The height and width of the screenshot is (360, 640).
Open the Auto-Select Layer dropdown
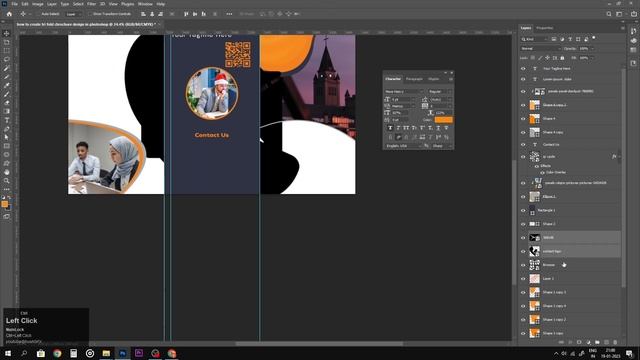tap(73, 14)
